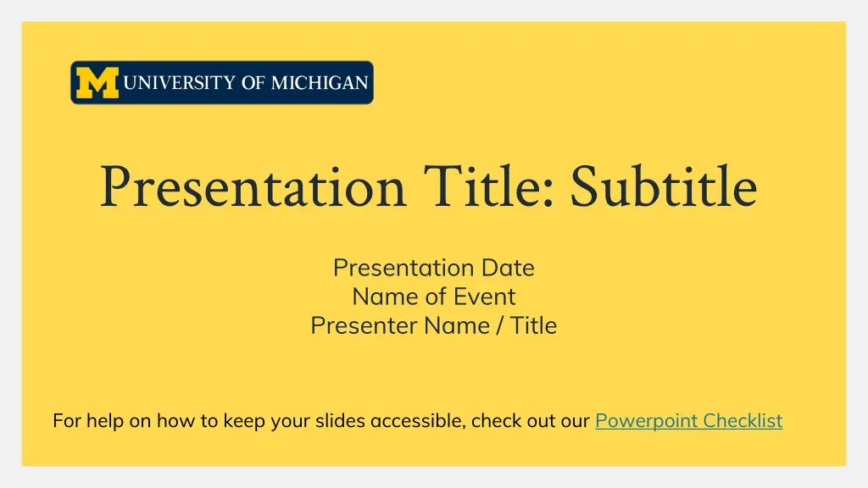Select the 'Name of Event' line
868x488 pixels.
tap(433, 297)
